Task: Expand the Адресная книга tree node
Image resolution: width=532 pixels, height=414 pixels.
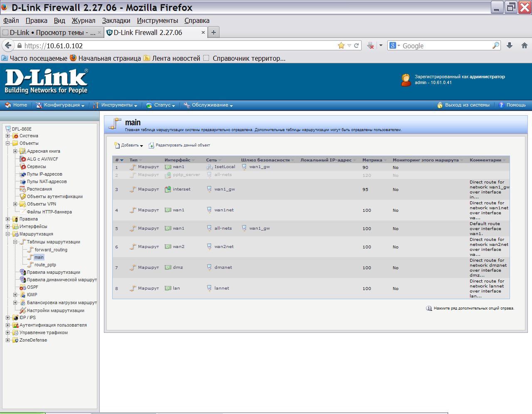Action: tap(15, 151)
